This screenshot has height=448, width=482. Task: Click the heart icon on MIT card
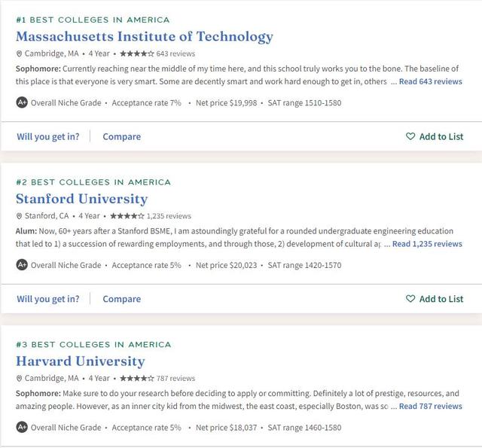(410, 136)
